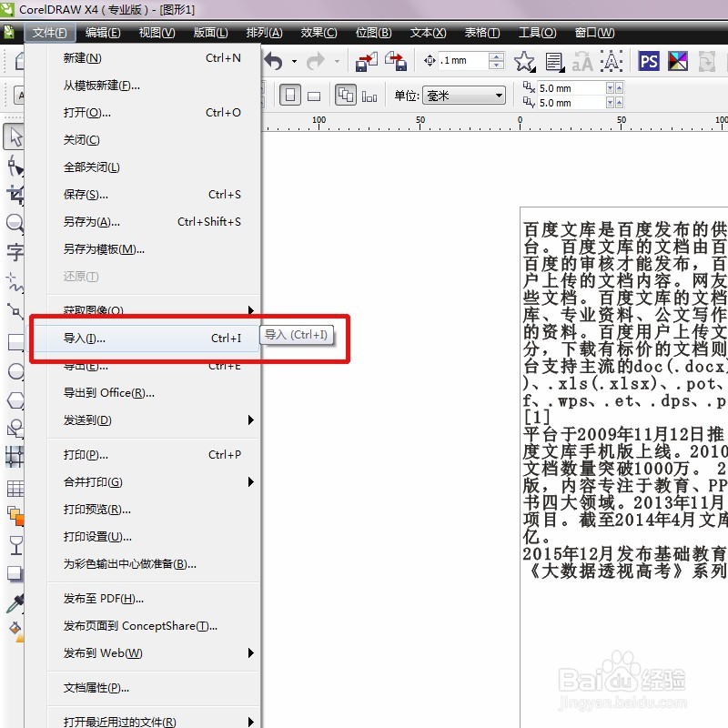Expand the 合并打印(G) submenu
This screenshot has width=728, height=728.
[251, 482]
